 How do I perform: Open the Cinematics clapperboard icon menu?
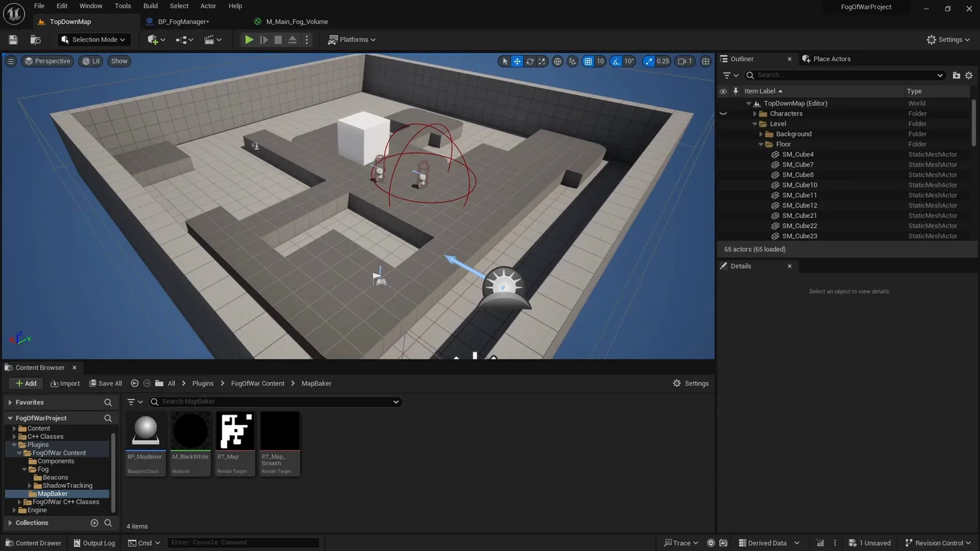click(213, 40)
